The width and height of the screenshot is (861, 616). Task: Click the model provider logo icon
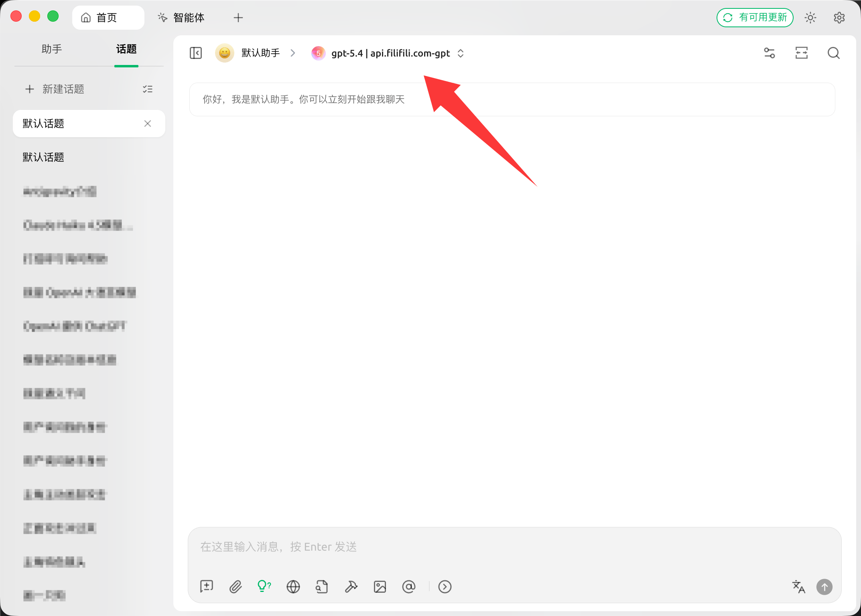tap(318, 53)
